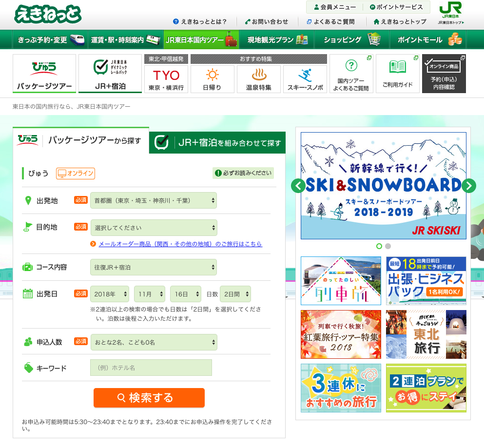Open えきねっととは？ help link
Viewport: 484px width, 448px height.
coord(200,21)
